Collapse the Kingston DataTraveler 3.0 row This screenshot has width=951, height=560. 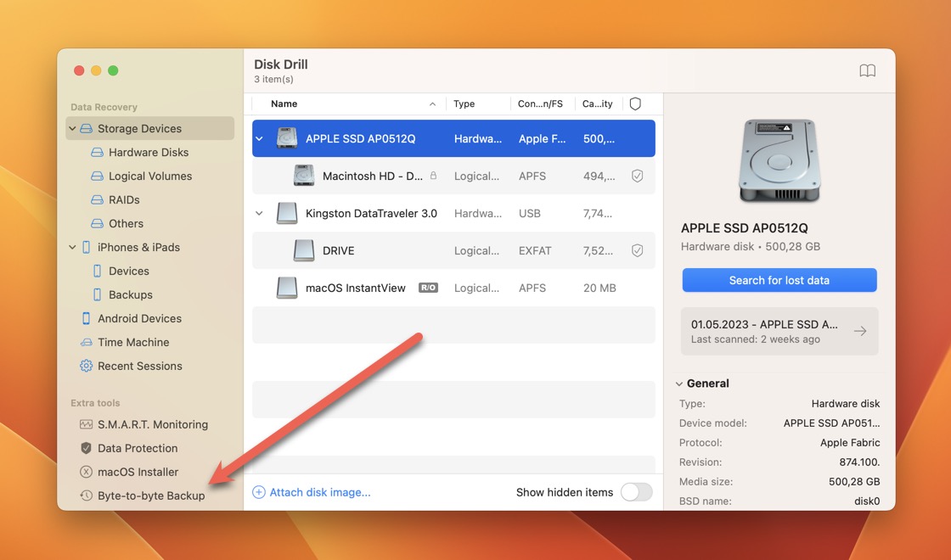coord(260,214)
